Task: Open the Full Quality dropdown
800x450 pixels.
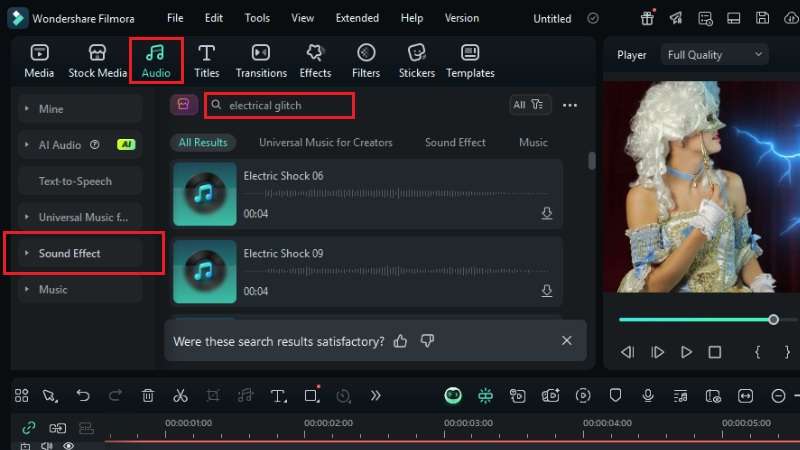Action: point(714,55)
